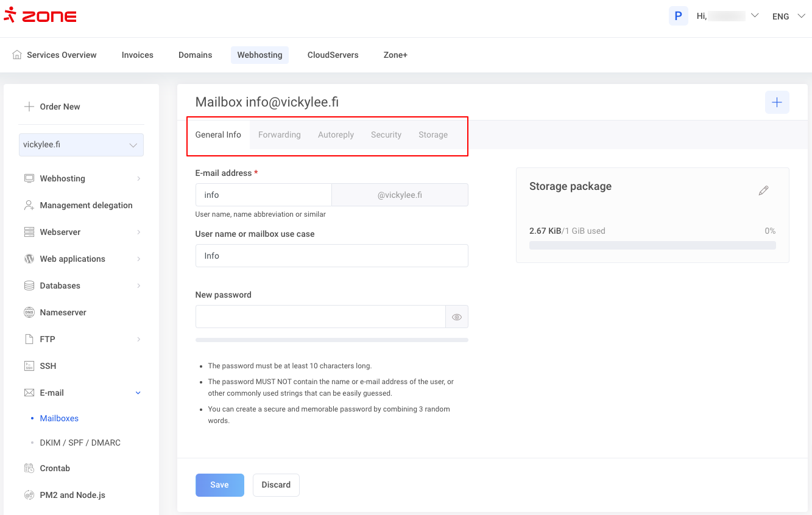Show password with the eye icon

tap(457, 317)
